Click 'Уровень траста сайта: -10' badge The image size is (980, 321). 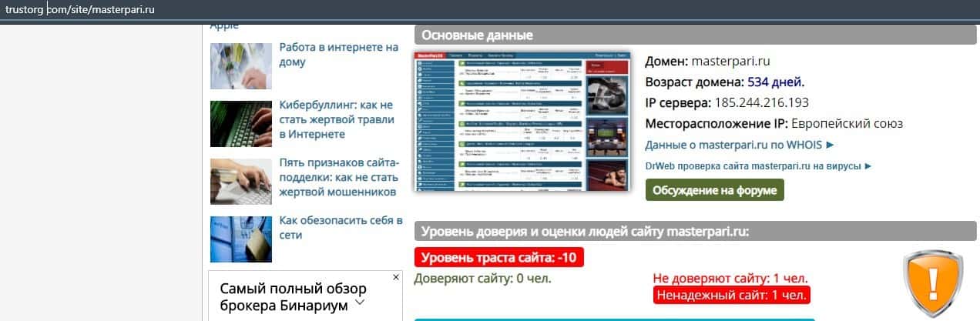(x=499, y=257)
